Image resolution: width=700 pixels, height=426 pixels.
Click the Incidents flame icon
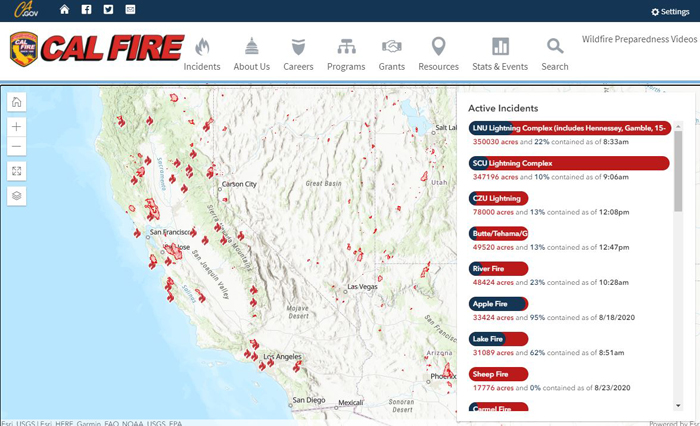(x=202, y=46)
